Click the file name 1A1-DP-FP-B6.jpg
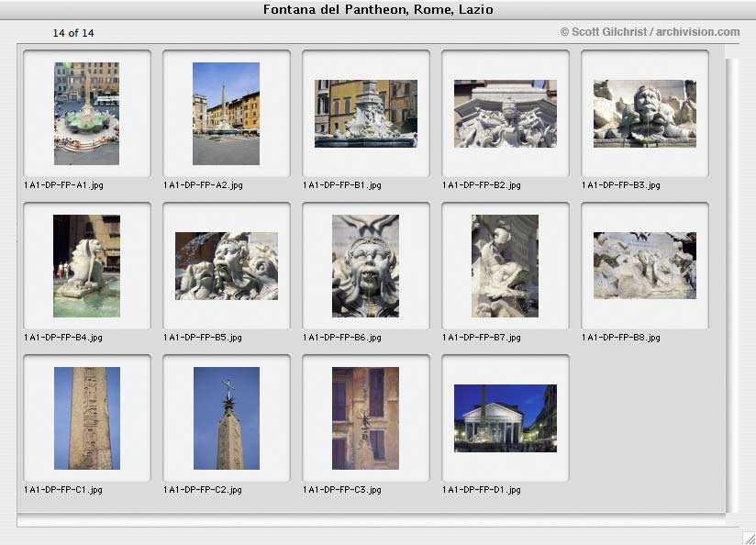The height and width of the screenshot is (545, 756). [342, 338]
